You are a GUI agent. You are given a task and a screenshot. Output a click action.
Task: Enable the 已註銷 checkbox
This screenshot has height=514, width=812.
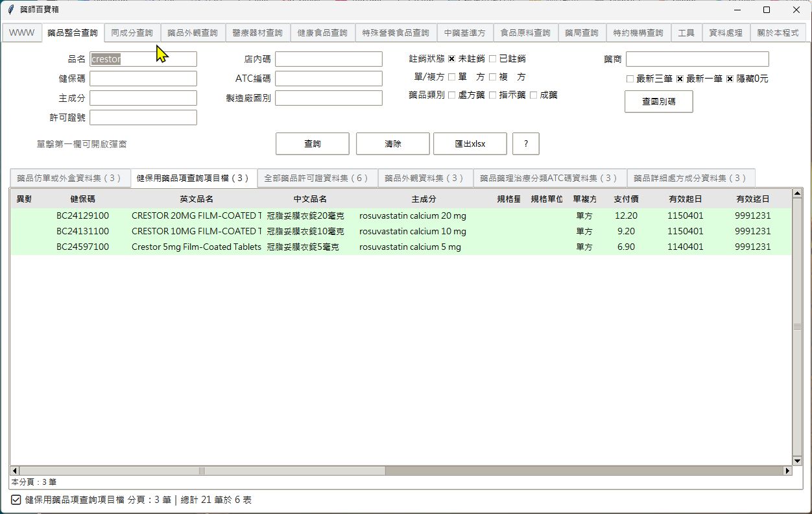(x=492, y=59)
